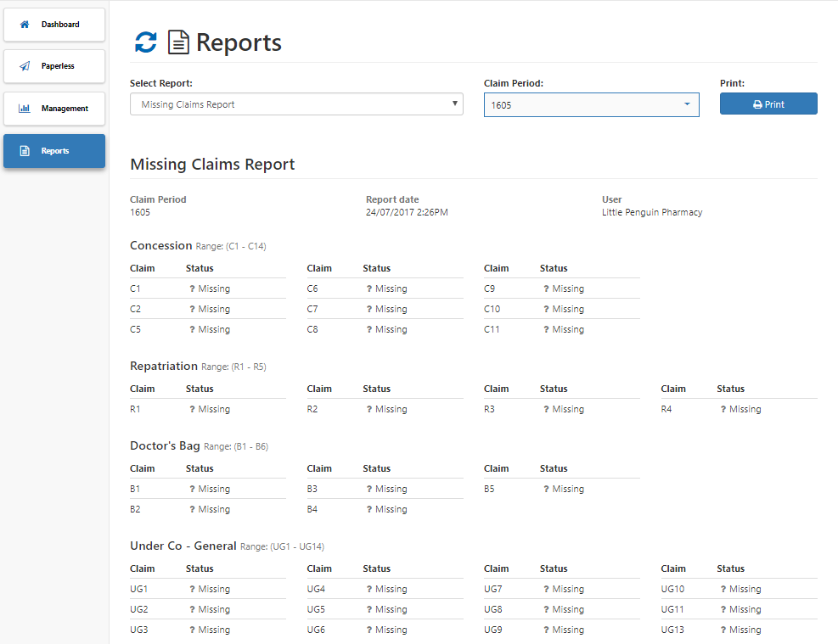Click the claim period value 1605 under the heading
Viewport: 838px width, 644px height.
tap(140, 212)
